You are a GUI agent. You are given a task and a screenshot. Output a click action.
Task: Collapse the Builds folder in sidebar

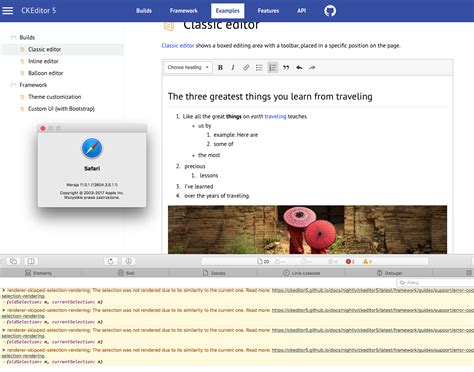point(23,37)
